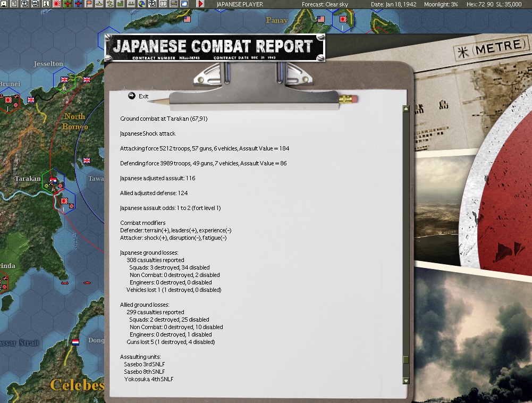Open the document list toolbar icon
Image resolution: width=532 pixels, height=403 pixels.
click(14, 4)
